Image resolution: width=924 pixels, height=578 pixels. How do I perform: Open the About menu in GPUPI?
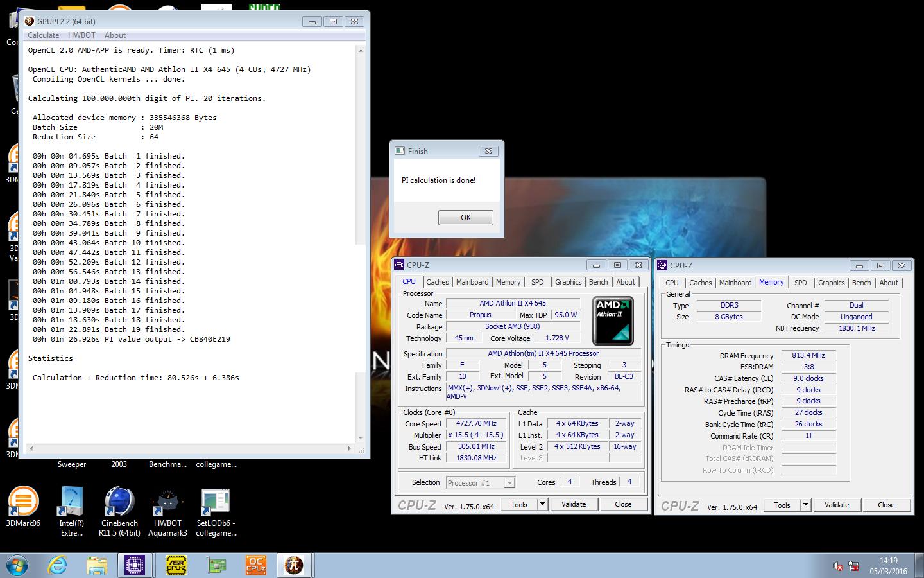click(115, 35)
